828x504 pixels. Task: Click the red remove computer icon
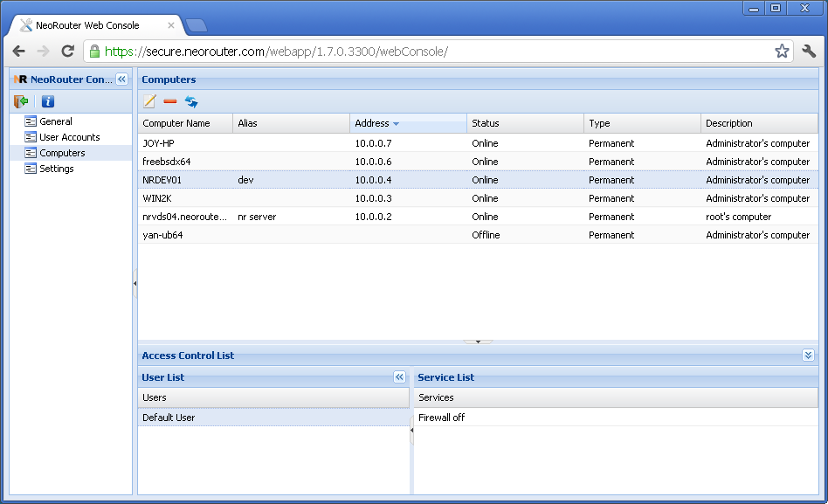pos(169,102)
